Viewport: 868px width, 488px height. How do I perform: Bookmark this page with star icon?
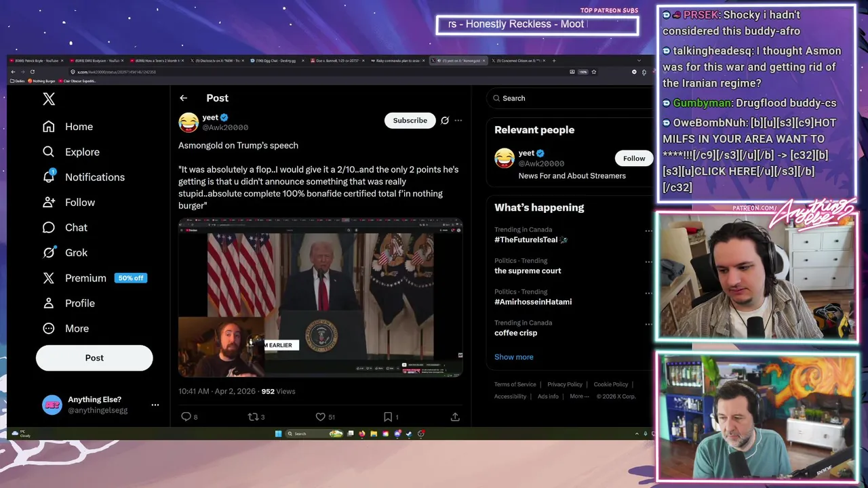594,72
